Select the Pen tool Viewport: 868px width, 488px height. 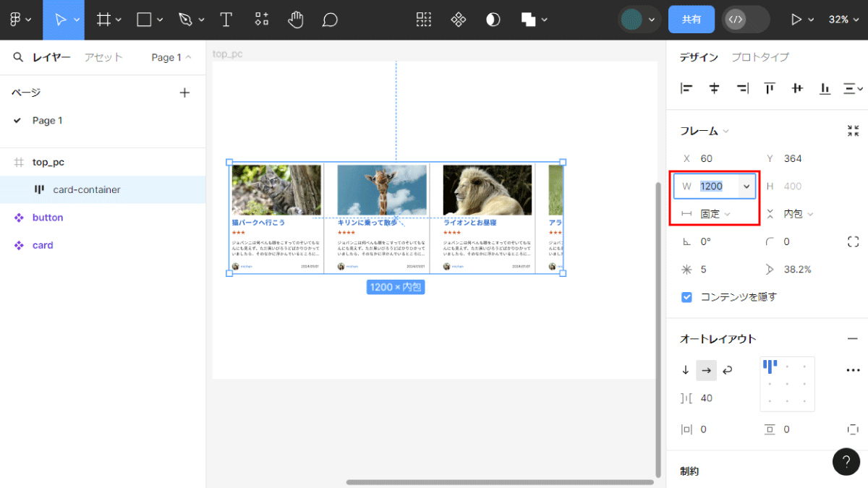(x=186, y=20)
